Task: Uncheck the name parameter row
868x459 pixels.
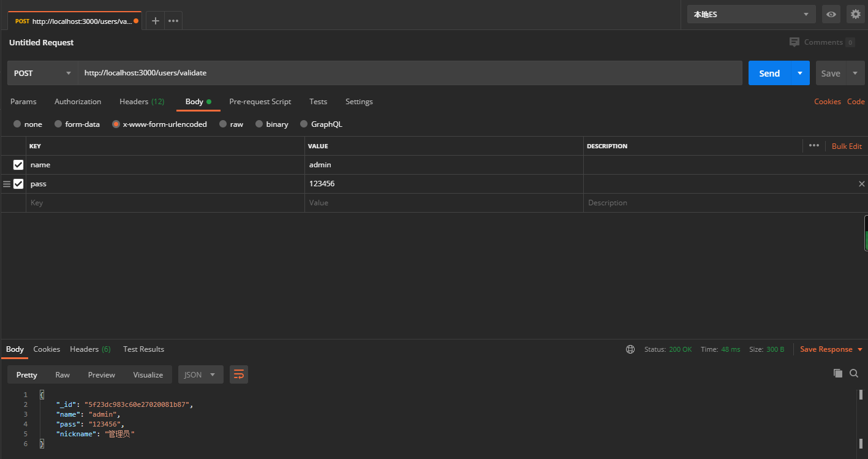Action: pyautogui.click(x=18, y=164)
